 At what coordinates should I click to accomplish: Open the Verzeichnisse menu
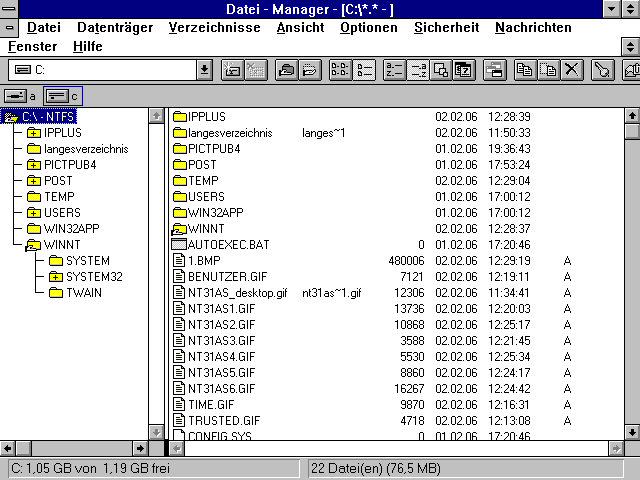(214, 27)
